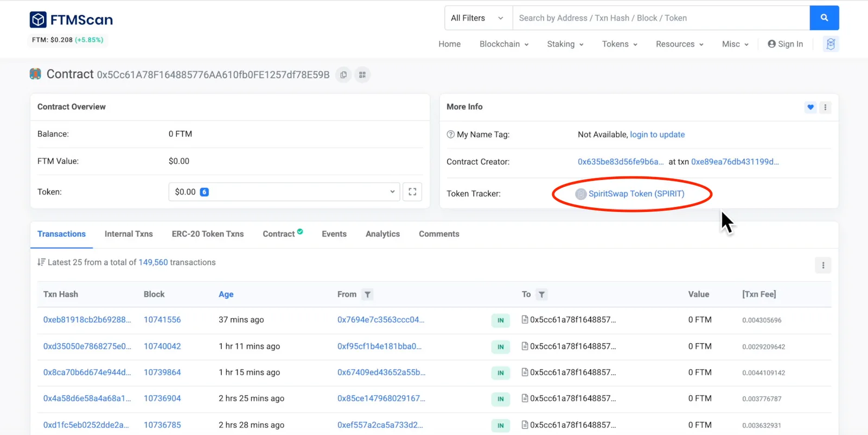The image size is (868, 435).
Task: Open block 10740042
Action: (x=162, y=346)
